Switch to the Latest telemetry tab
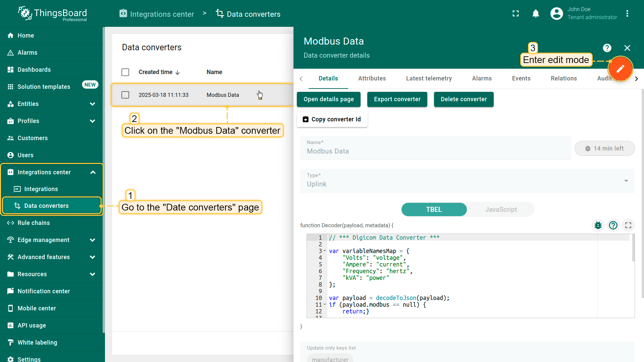 pyautogui.click(x=429, y=78)
